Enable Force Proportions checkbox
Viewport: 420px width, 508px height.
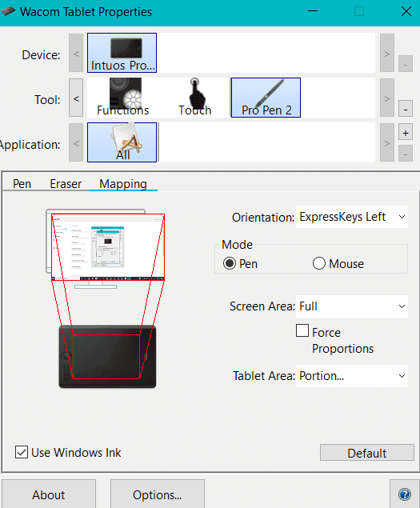[x=302, y=330]
